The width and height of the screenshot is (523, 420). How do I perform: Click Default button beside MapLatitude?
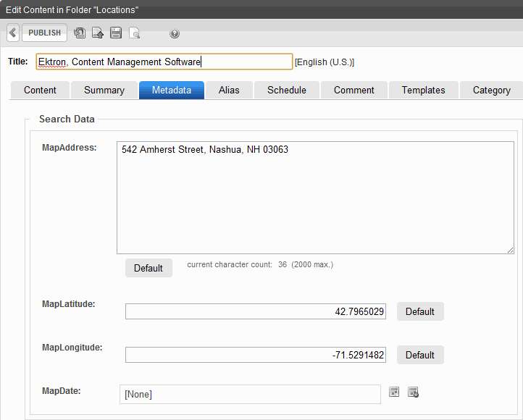(420, 311)
